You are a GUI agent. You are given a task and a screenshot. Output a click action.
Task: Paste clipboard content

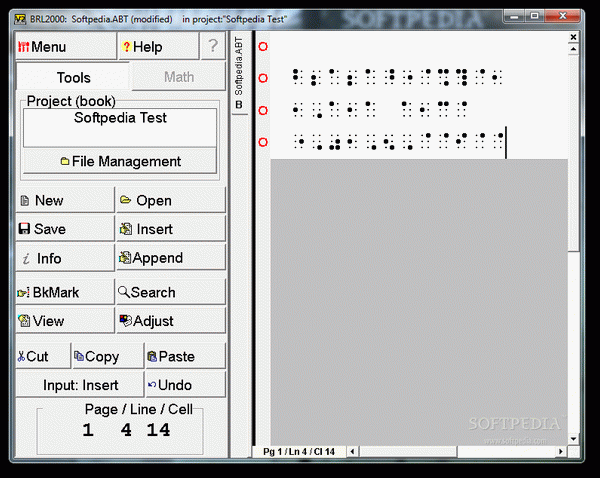click(x=186, y=356)
